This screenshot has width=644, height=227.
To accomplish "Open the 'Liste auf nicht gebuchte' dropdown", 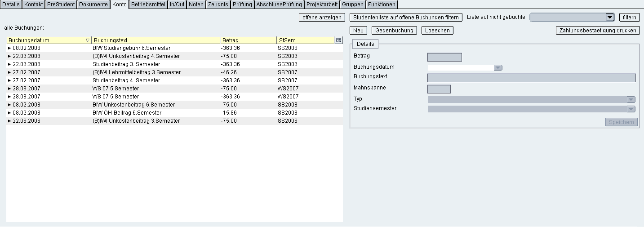I will [609, 18].
